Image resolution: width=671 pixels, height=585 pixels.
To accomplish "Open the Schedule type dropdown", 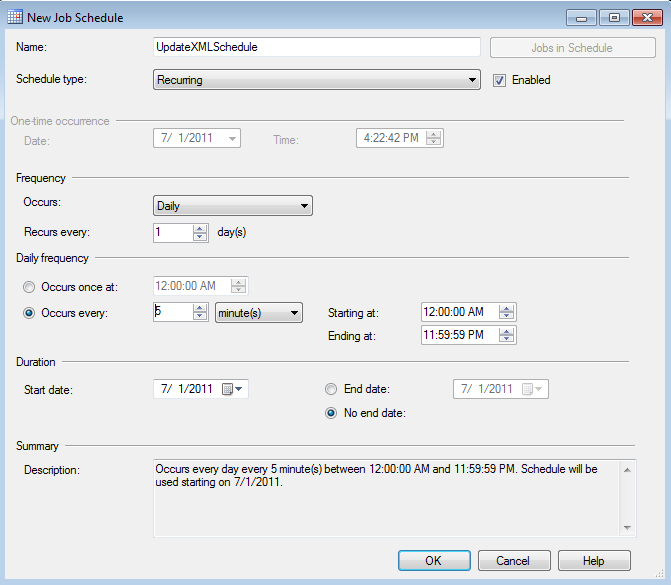I will point(317,80).
